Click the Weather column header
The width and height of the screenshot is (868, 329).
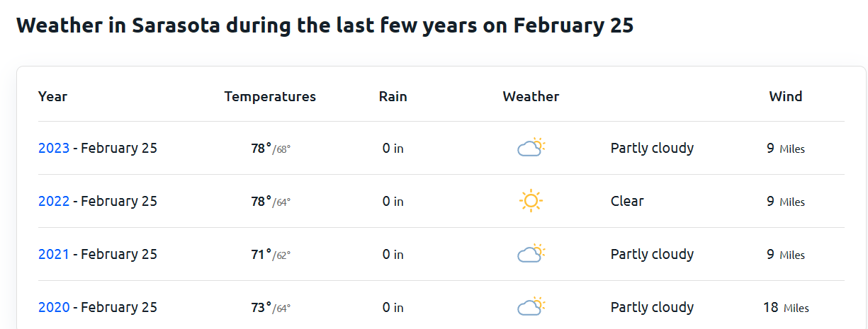[x=531, y=96]
